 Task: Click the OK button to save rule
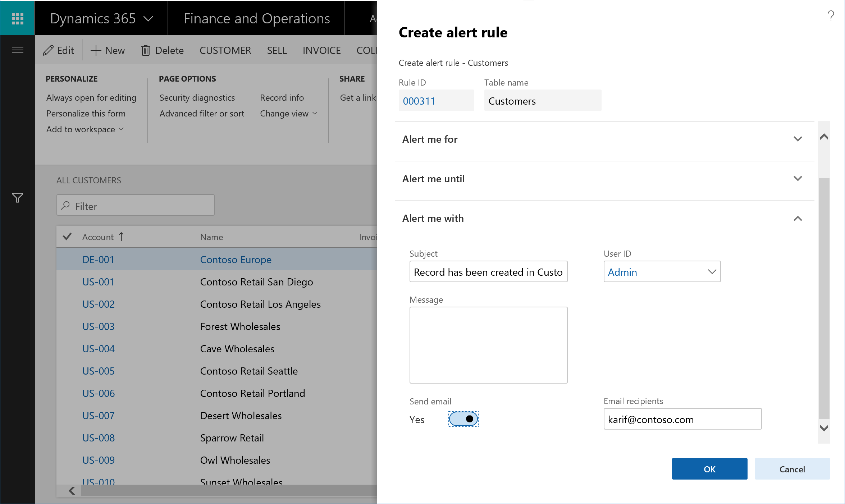pos(710,469)
